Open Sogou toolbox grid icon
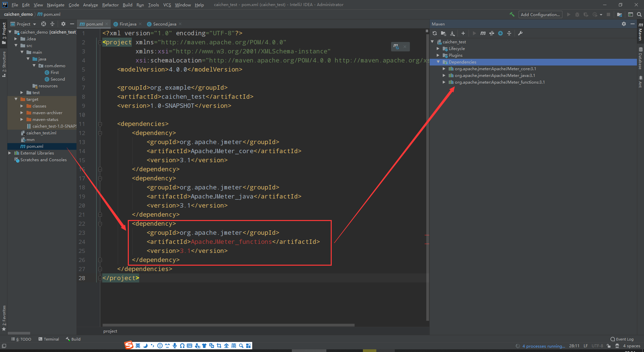644x352 pixels. pyautogui.click(x=249, y=346)
